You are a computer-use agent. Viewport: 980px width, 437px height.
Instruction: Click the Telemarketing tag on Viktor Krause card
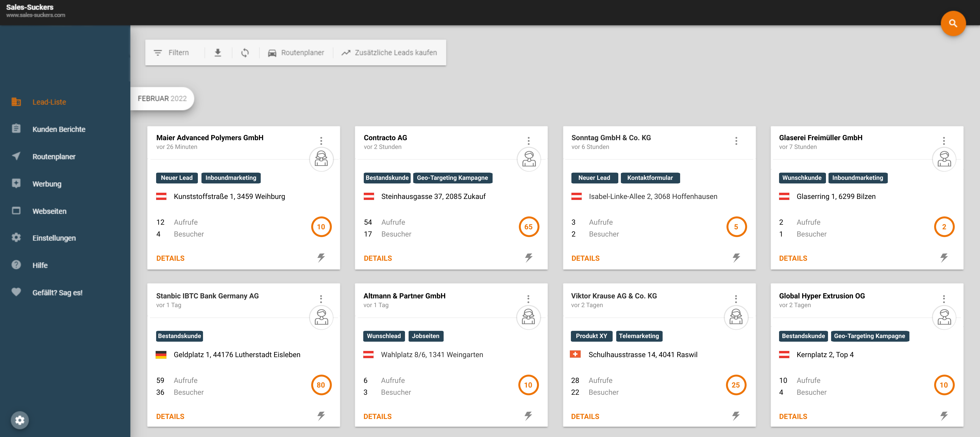click(639, 336)
